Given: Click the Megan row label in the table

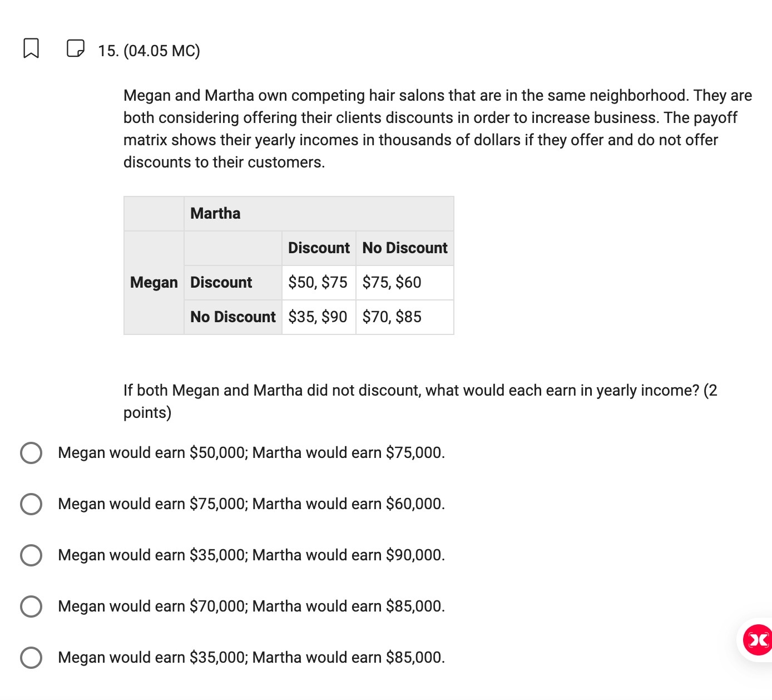Looking at the screenshot, I should point(154,283).
